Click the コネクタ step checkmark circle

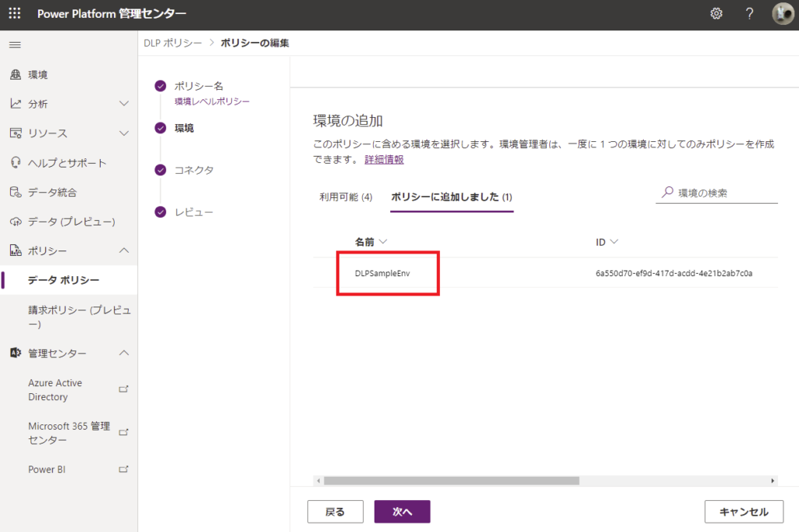[161, 170]
